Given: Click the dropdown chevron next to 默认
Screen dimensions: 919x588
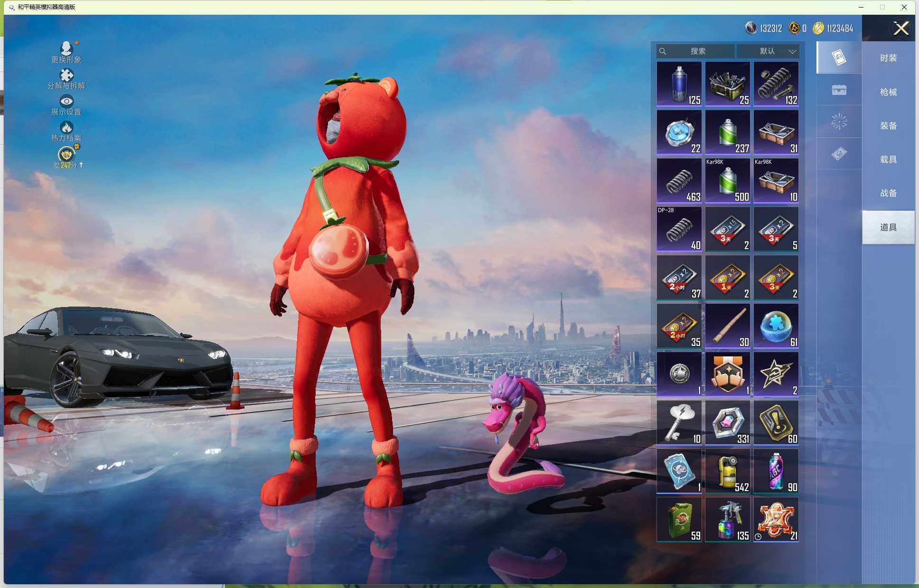Looking at the screenshot, I should 792,51.
